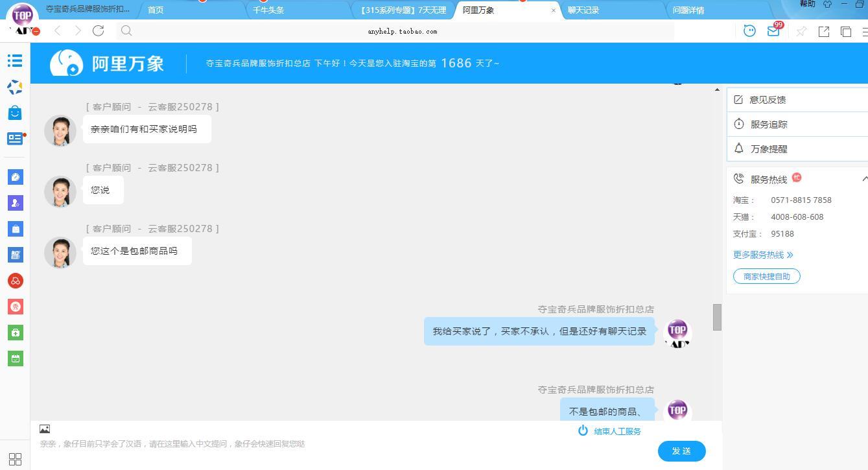Click the message 您这个是包邮商品吗
Screen dimensions: 868x470
coord(137,251)
